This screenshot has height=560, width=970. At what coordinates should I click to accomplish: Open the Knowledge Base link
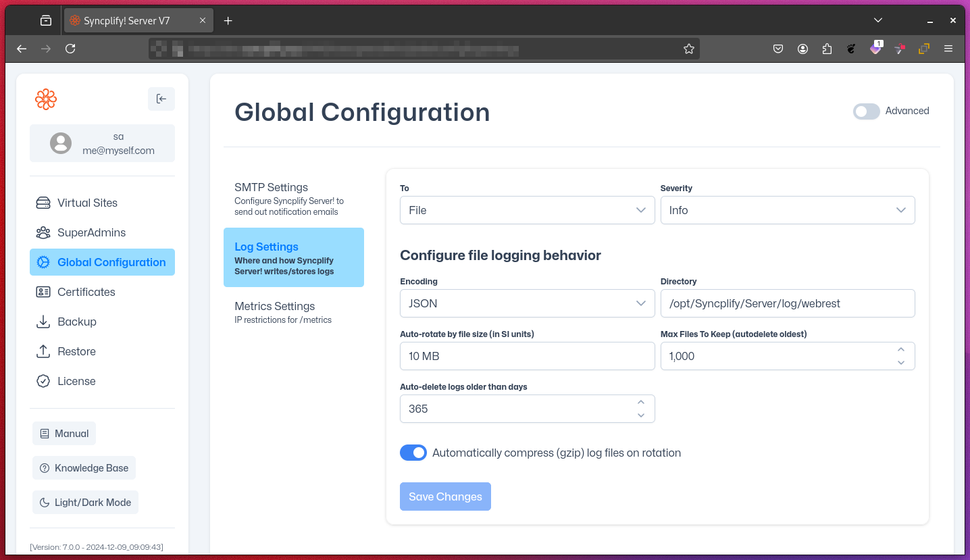coord(84,468)
